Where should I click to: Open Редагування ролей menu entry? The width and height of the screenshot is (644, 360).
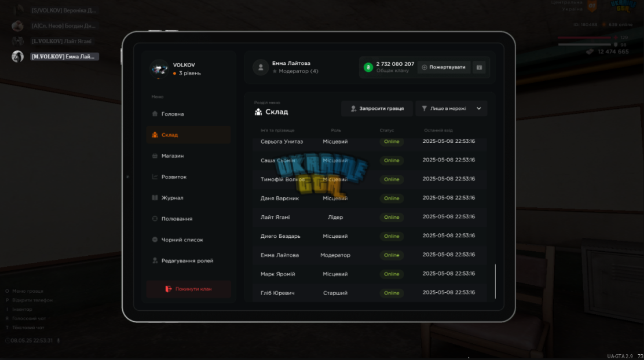(x=188, y=260)
